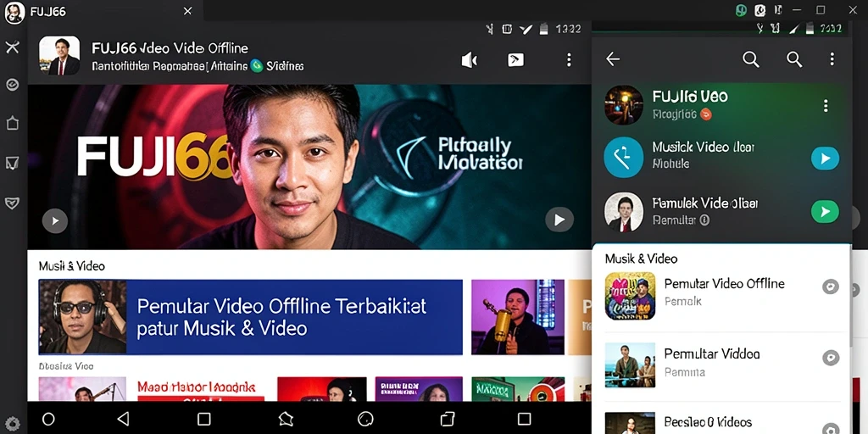Click the rotate screen icon in bottom bar
This screenshot has width=868, height=434.
(448, 419)
